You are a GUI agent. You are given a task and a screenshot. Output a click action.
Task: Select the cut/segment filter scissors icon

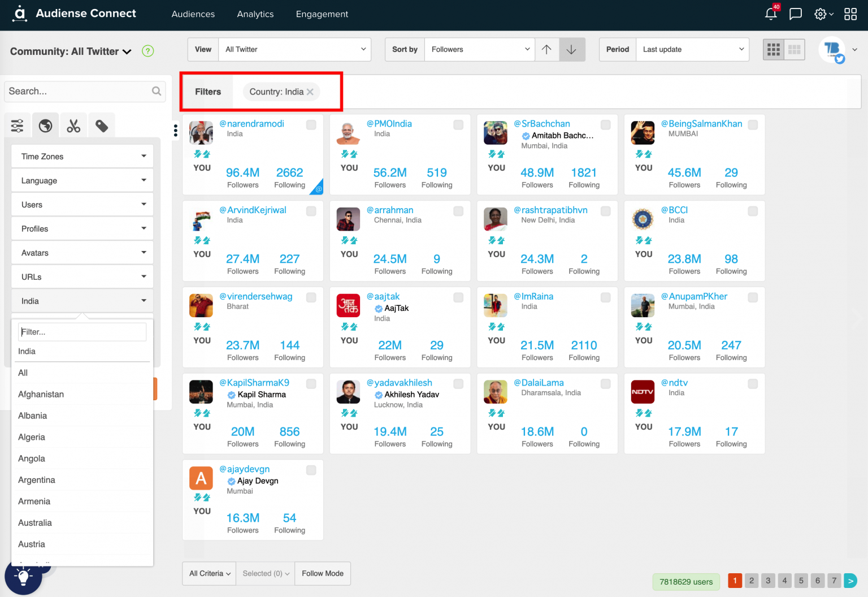tap(73, 124)
